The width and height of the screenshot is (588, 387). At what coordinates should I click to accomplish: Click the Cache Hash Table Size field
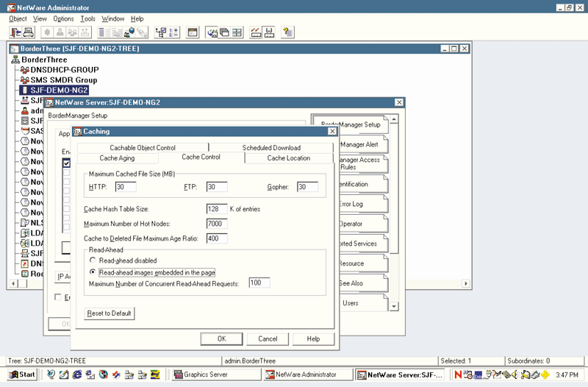coord(217,209)
